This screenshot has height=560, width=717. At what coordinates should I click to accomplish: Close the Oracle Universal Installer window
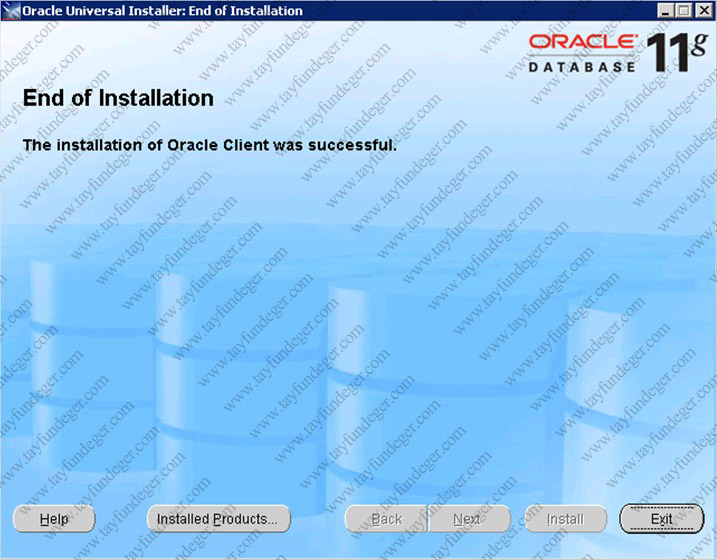pos(704,11)
